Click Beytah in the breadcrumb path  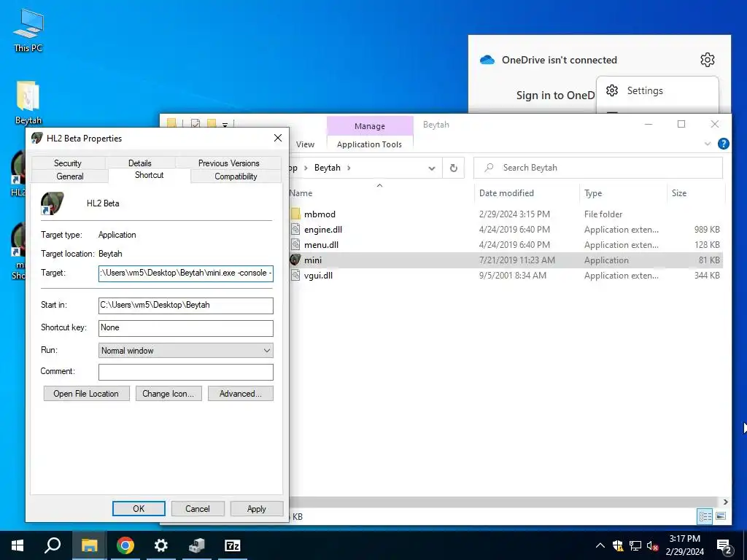point(328,168)
